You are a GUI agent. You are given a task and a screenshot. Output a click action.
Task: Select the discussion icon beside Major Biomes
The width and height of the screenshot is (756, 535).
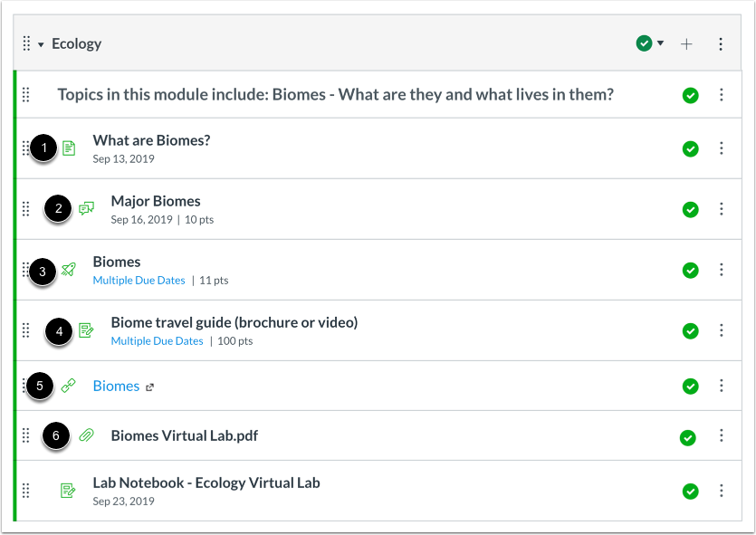point(85,209)
